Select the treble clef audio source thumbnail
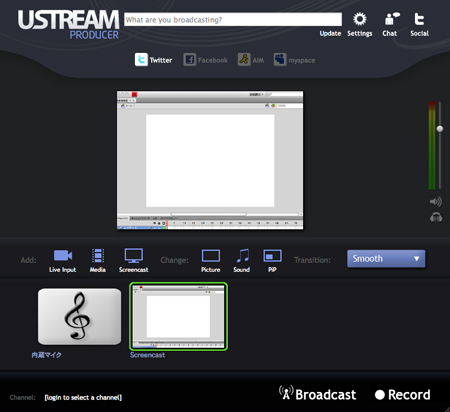Screen dimensions: 450x412 (79, 316)
